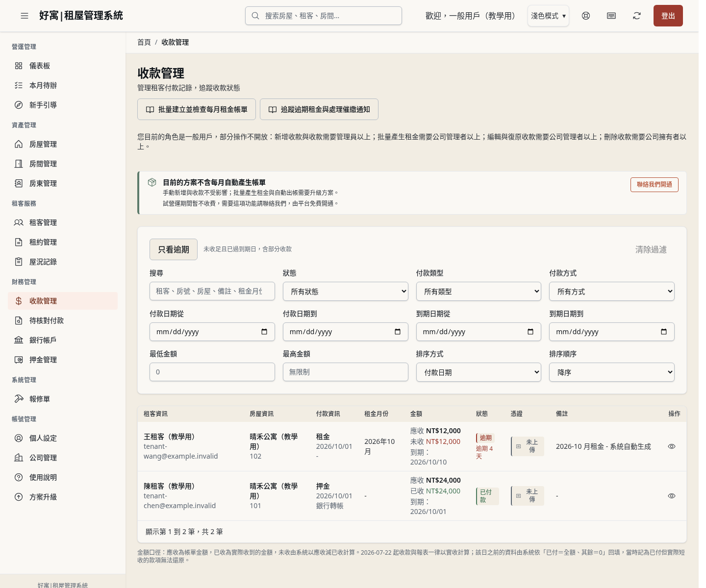Open the 淺色模式 theme dropdown
Screen dimensions: 706x588
point(548,16)
